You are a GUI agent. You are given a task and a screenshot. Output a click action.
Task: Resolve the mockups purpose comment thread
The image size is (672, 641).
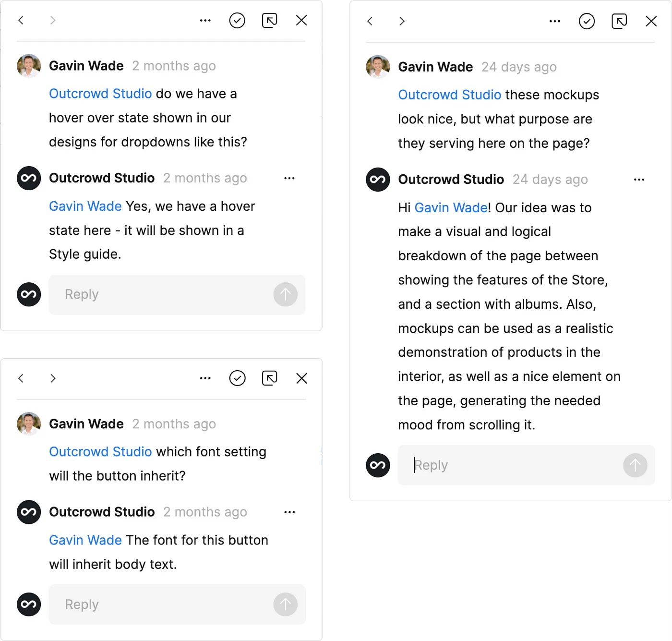[587, 22]
